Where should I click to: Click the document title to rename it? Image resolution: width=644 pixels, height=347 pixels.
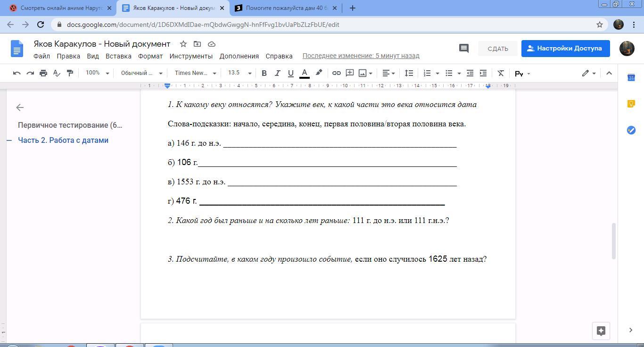(102, 44)
